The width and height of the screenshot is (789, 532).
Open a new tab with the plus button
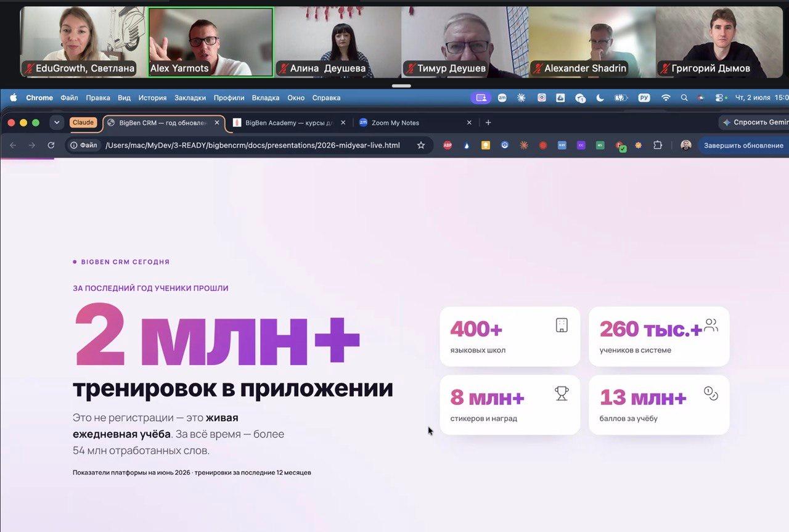coord(488,123)
